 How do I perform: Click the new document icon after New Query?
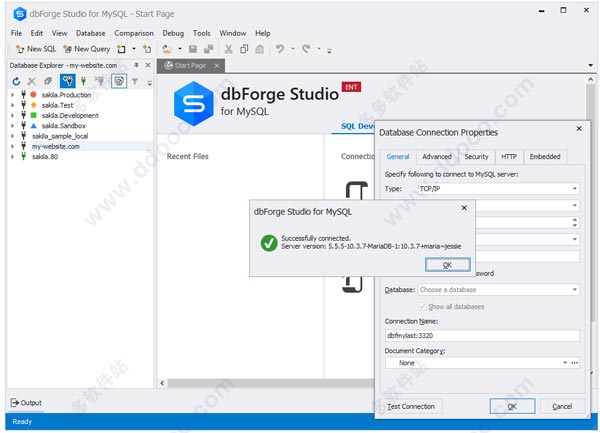point(121,49)
